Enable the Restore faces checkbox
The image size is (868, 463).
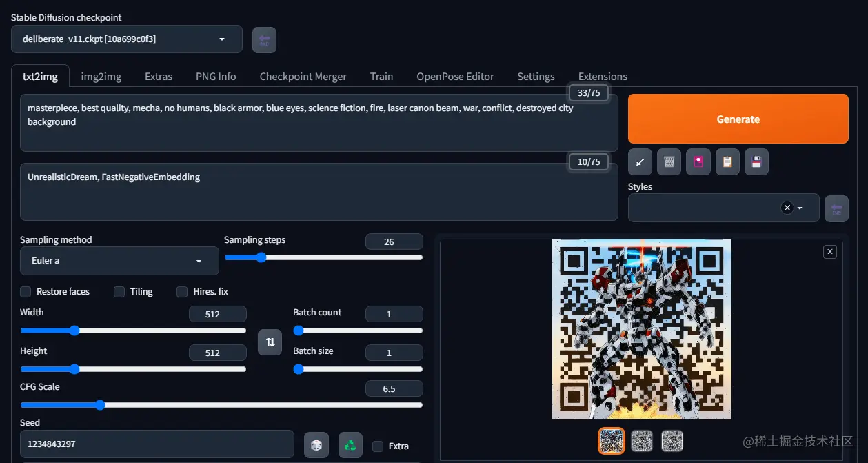26,291
